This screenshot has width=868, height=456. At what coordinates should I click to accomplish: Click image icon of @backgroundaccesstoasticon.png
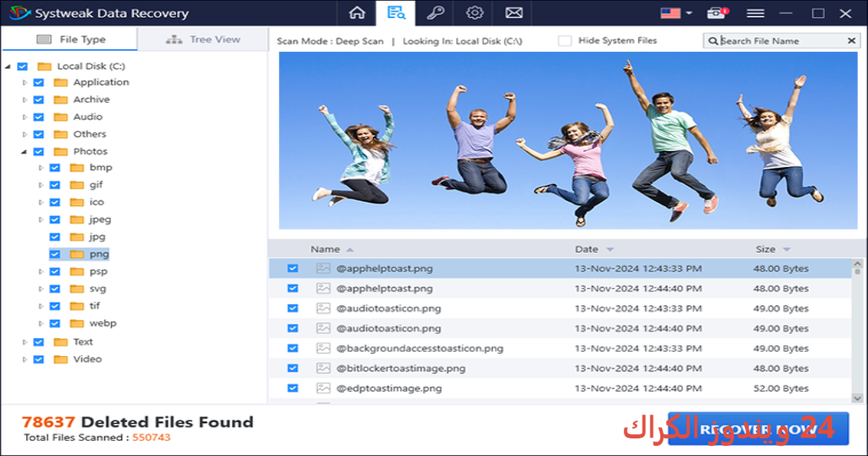point(323,348)
